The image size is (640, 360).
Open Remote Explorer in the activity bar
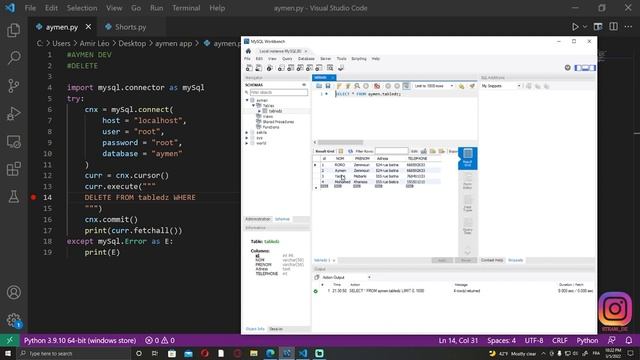click(13, 141)
